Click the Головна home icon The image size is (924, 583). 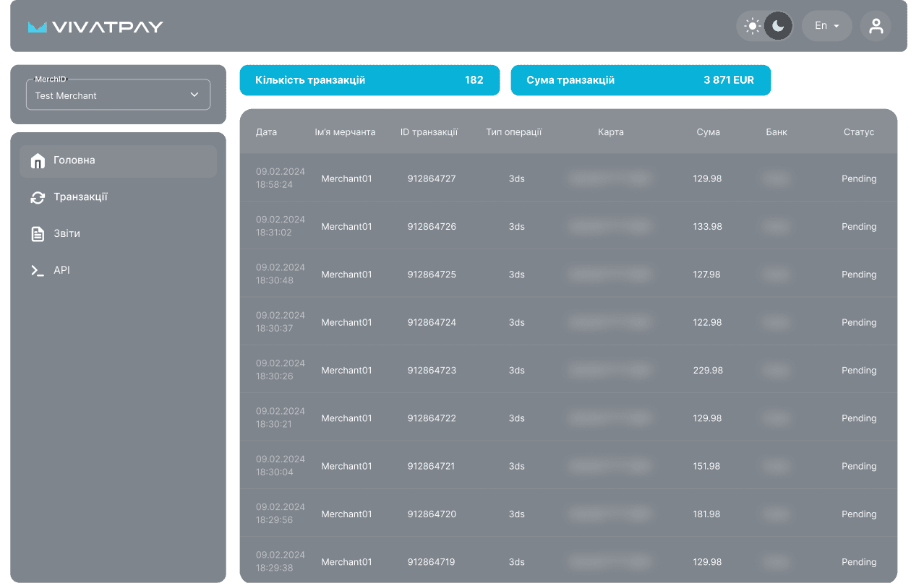(x=38, y=161)
